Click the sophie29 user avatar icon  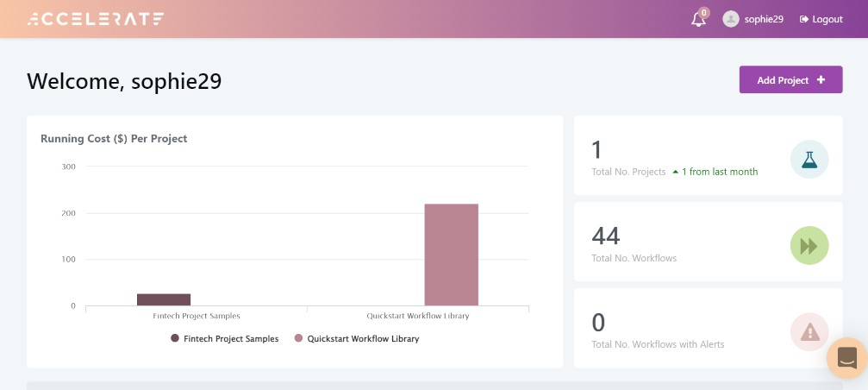click(x=731, y=19)
